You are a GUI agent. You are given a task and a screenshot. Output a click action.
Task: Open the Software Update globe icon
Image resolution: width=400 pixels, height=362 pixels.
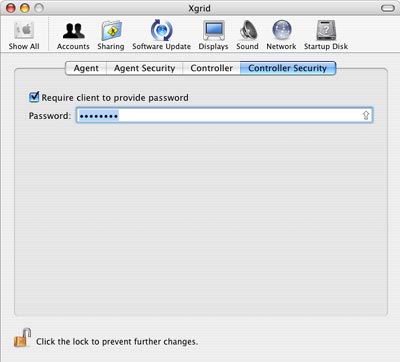pyautogui.click(x=162, y=30)
